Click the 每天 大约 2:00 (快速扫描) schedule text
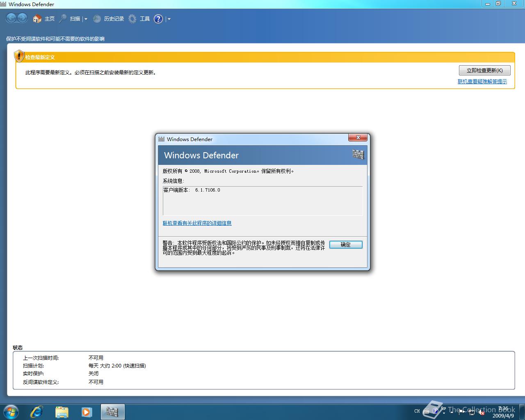The width and height of the screenshot is (525, 420). point(117,366)
